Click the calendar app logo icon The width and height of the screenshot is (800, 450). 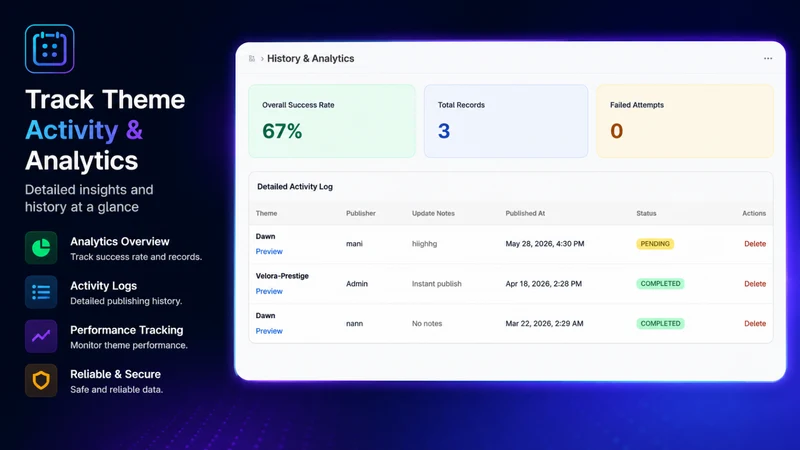coord(49,49)
